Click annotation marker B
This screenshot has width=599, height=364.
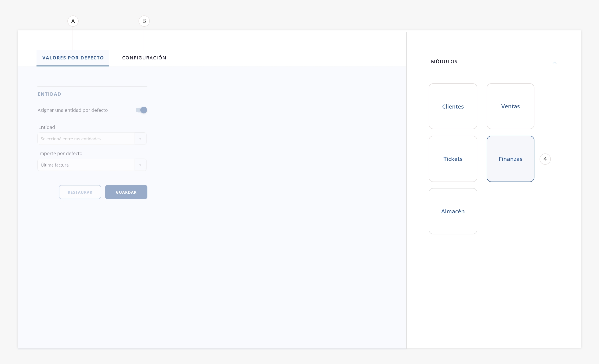tap(144, 21)
